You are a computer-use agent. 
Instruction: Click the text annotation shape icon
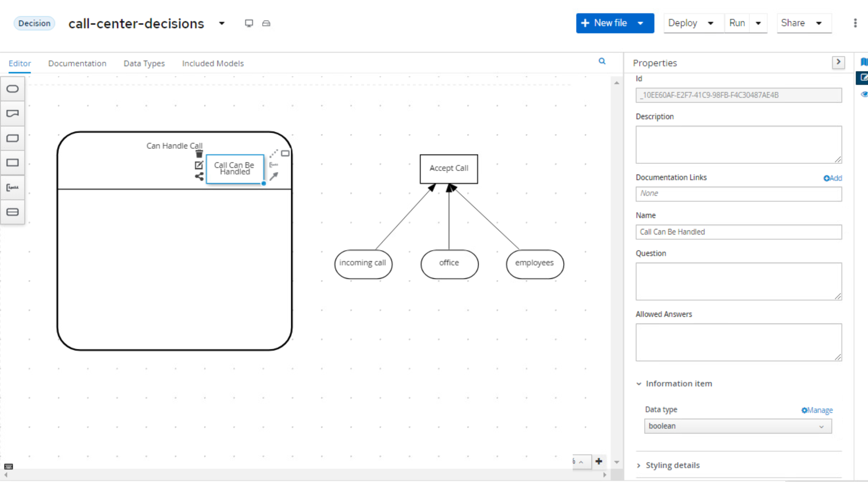tap(13, 188)
